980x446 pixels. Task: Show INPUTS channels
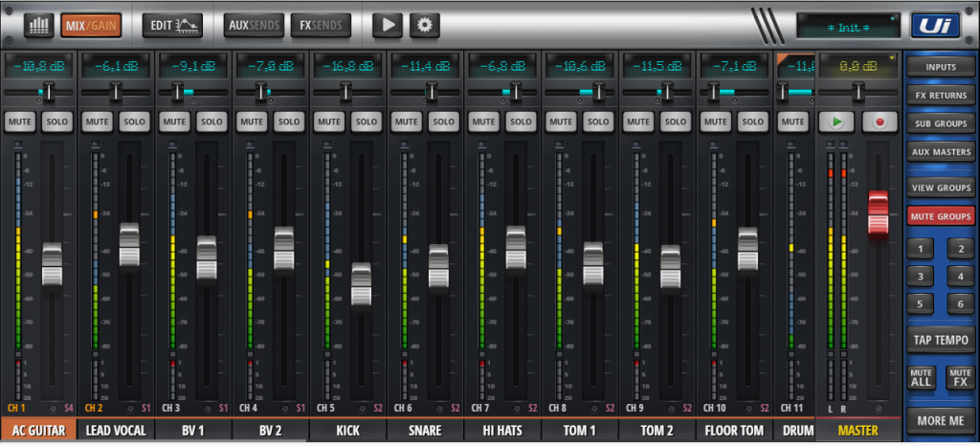[x=941, y=67]
